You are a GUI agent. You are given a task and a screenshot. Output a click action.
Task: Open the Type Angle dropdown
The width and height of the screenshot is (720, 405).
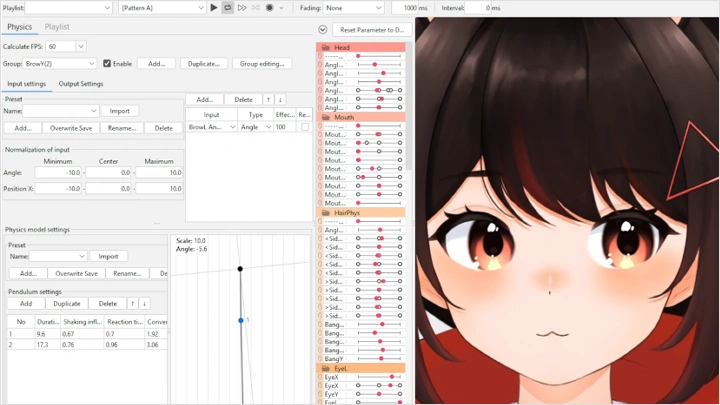(x=255, y=127)
